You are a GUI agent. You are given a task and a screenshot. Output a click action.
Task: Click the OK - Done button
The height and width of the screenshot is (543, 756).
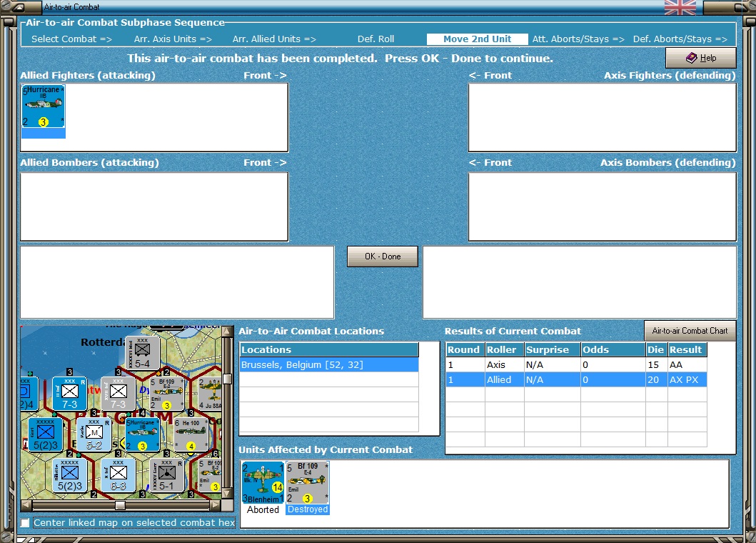(x=383, y=256)
